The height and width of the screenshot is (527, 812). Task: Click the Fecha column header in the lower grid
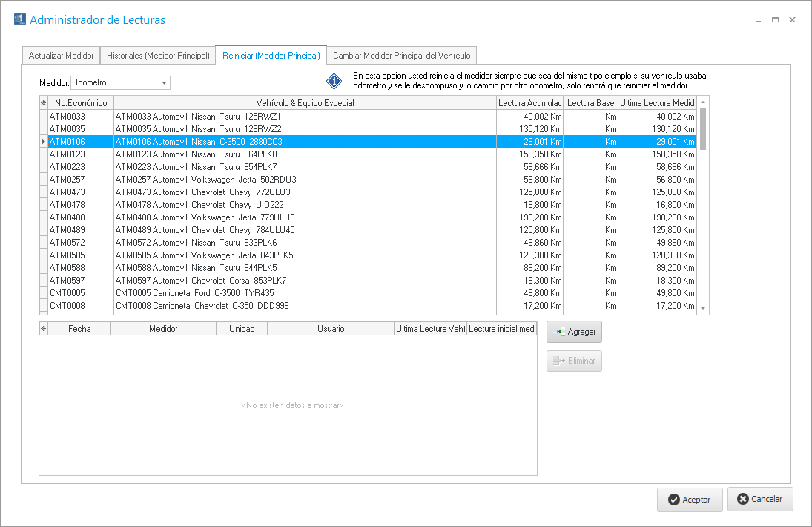[x=79, y=329]
